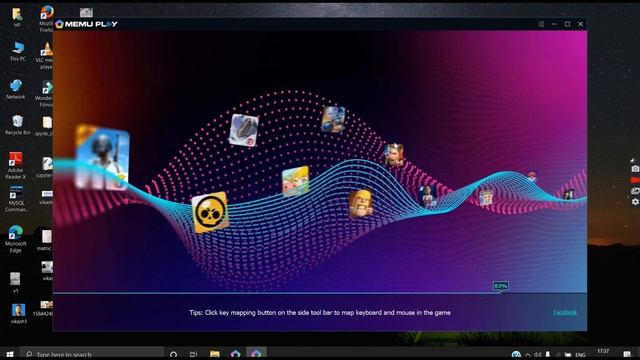Screen dimensions: 640x360
Task: Open the notification center icon
Action: [627, 354]
